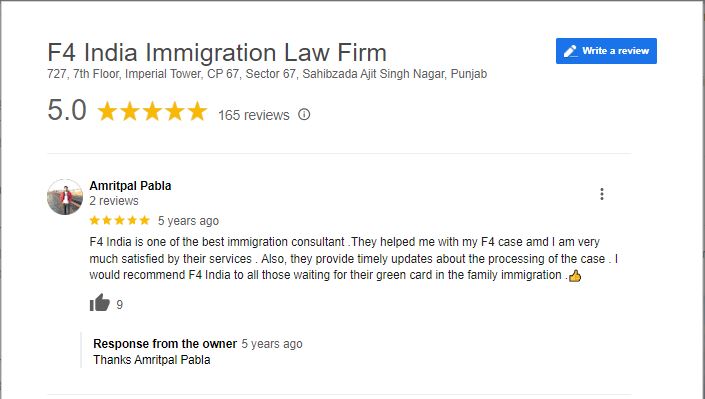Click Amritpal Pabla's profile picture
Viewport: 705px width, 399px height.
(65, 197)
